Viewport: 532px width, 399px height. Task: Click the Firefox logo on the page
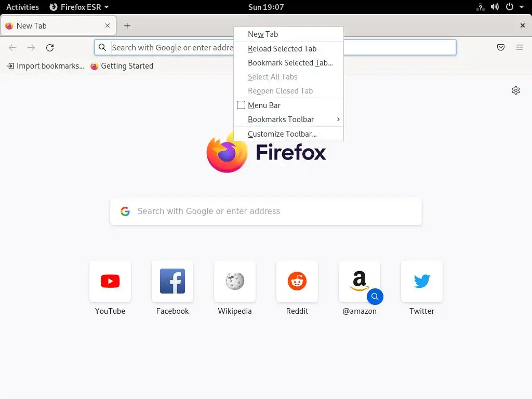[227, 153]
